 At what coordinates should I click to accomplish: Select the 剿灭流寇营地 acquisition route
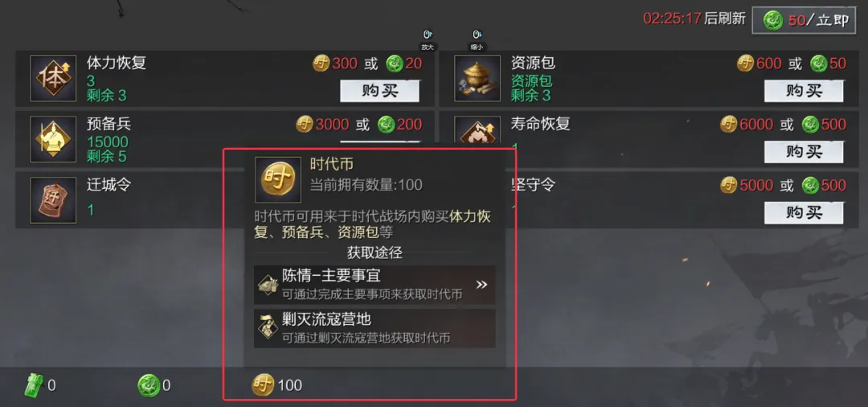(x=375, y=328)
